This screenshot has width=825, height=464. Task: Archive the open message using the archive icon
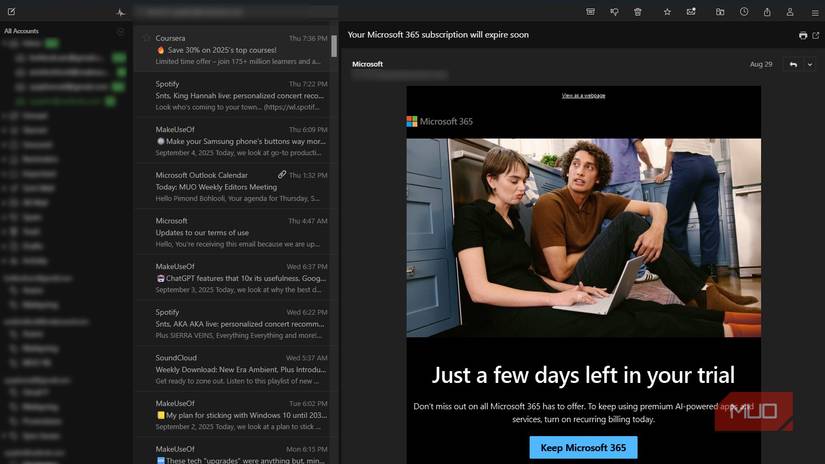pos(590,12)
